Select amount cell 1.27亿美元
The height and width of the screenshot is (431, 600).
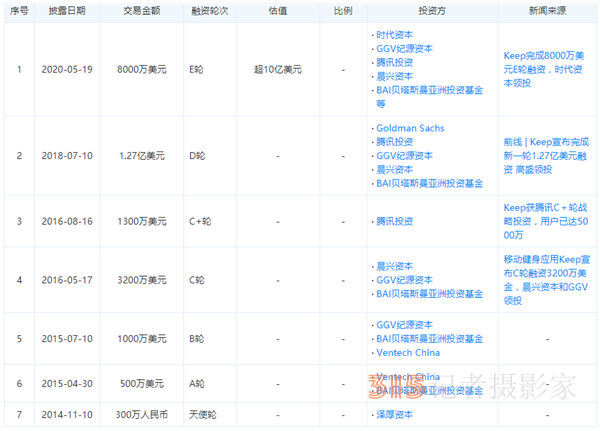142,156
